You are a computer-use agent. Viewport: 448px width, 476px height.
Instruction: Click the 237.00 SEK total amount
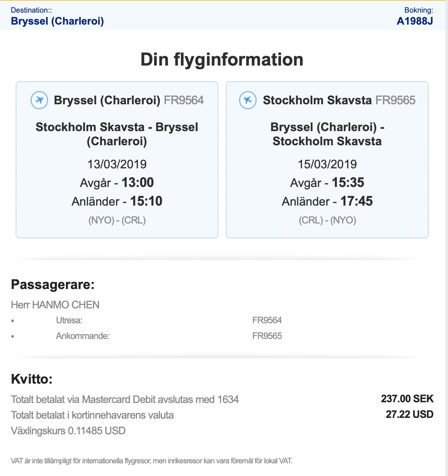(x=407, y=399)
